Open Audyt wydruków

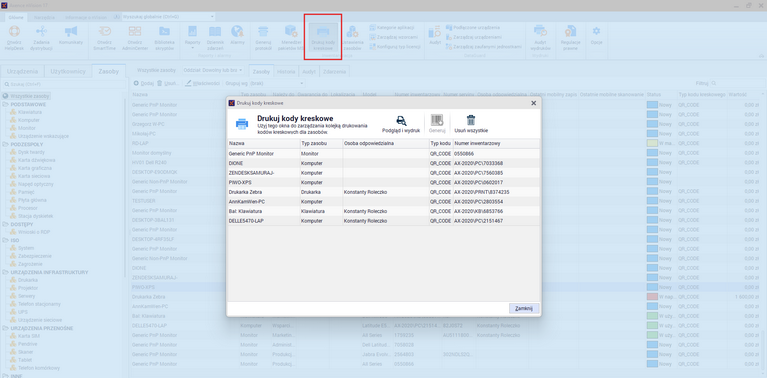pyautogui.click(x=541, y=37)
